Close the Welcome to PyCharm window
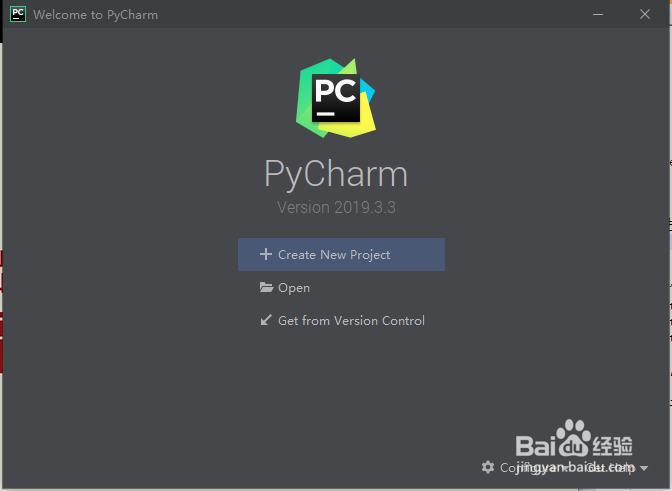The image size is (672, 491). pyautogui.click(x=645, y=14)
